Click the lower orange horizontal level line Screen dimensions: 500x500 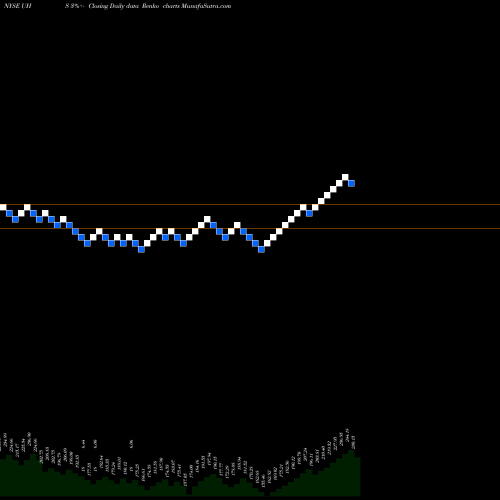pos(250,228)
